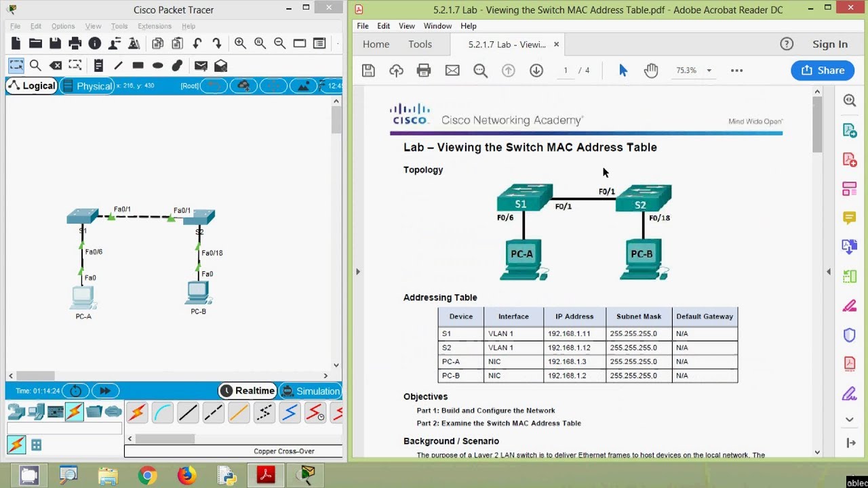Open custom devices dialog icon
Image resolution: width=868 pixels, height=488 pixels.
point(319,43)
